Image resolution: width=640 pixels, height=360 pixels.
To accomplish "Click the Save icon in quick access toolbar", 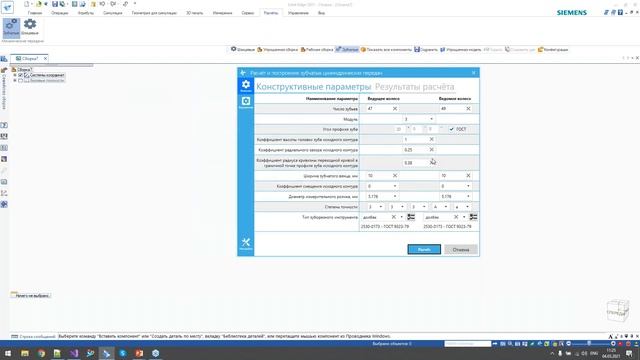I will tap(55, 4).
